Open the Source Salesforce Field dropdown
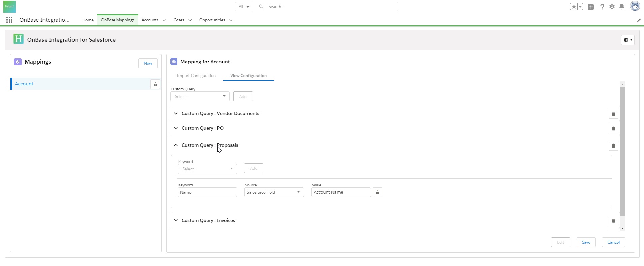 tap(274, 192)
